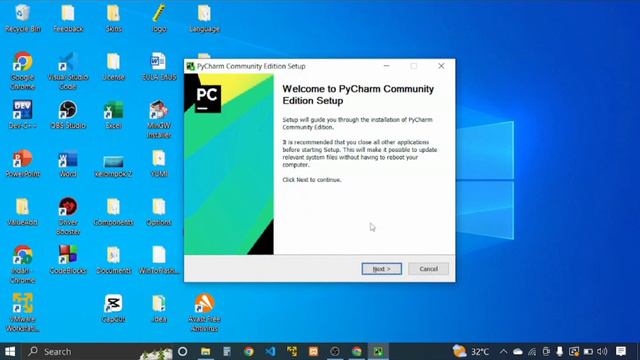Select the Components folder icon
This screenshot has height=360, width=640.
[113, 211]
